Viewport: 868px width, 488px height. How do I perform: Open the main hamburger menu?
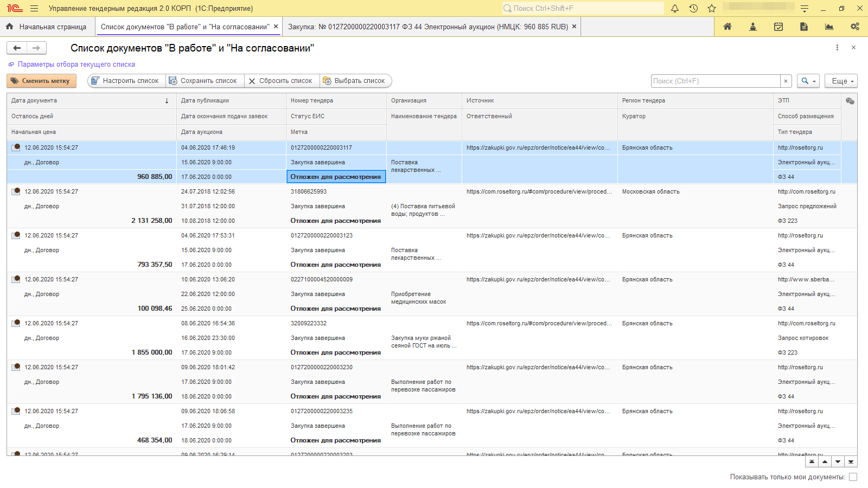(x=34, y=8)
